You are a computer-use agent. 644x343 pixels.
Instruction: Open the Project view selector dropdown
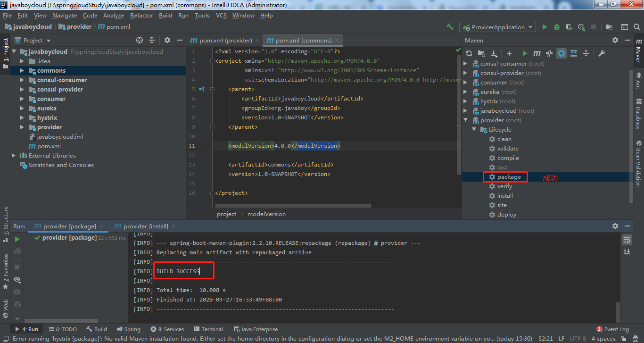[33, 40]
